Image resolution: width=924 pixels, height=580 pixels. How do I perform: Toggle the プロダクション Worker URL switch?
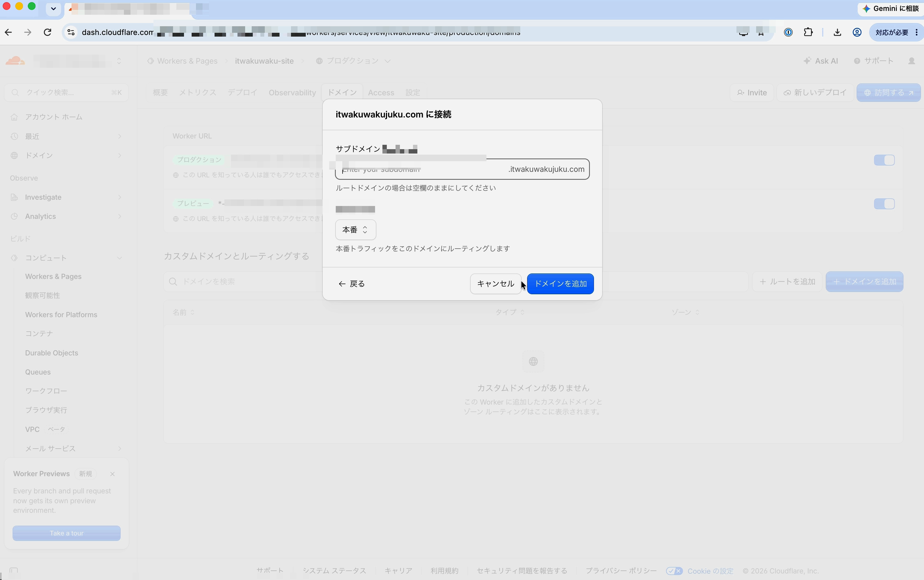pos(884,160)
